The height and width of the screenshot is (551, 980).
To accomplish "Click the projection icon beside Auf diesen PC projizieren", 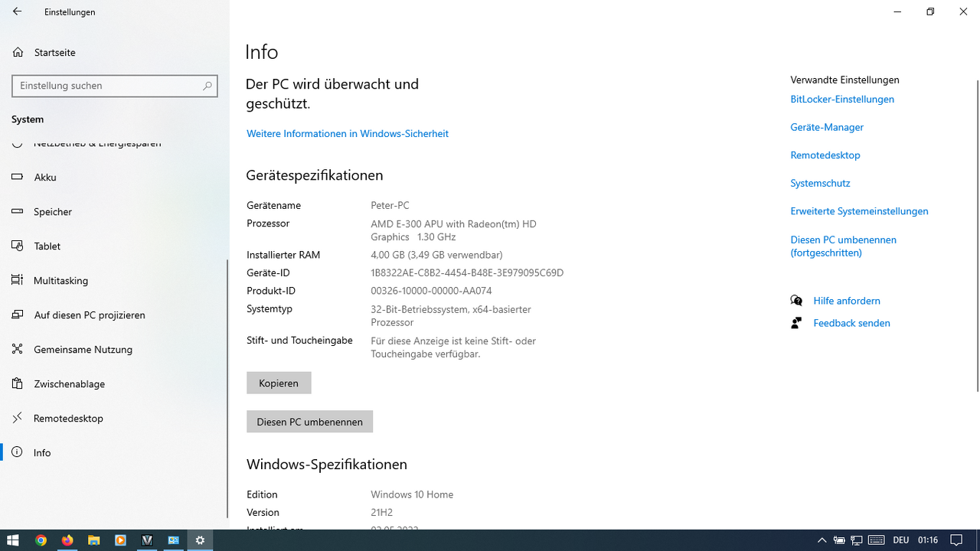I will pos(18,315).
